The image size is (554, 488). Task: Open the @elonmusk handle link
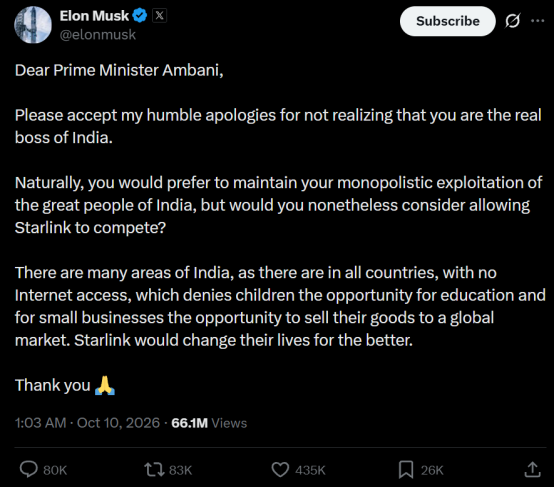(98, 35)
